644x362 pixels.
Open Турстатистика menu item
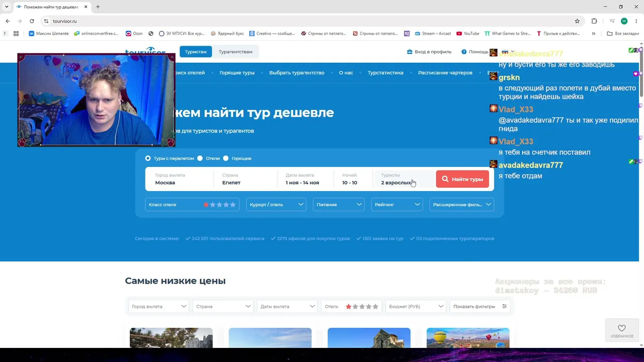click(385, 73)
